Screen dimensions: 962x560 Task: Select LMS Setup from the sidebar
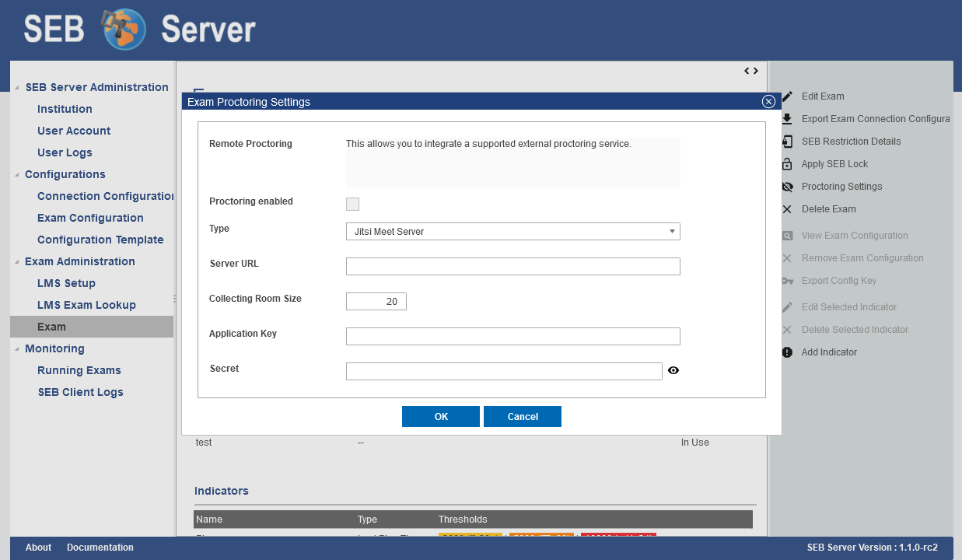point(66,283)
